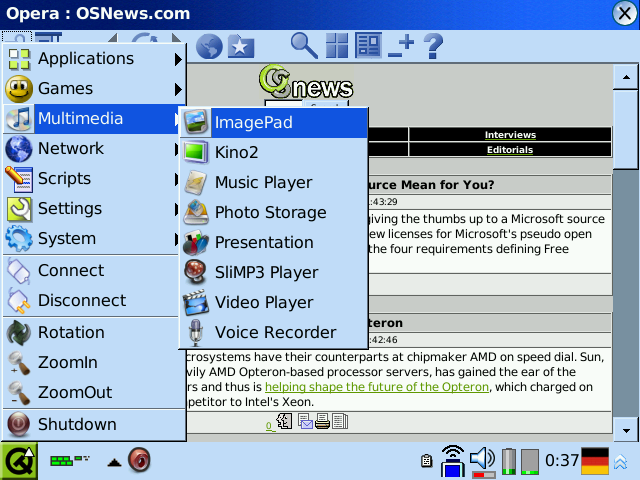Follow the Opteron future article link

pyautogui.click(x=377, y=387)
